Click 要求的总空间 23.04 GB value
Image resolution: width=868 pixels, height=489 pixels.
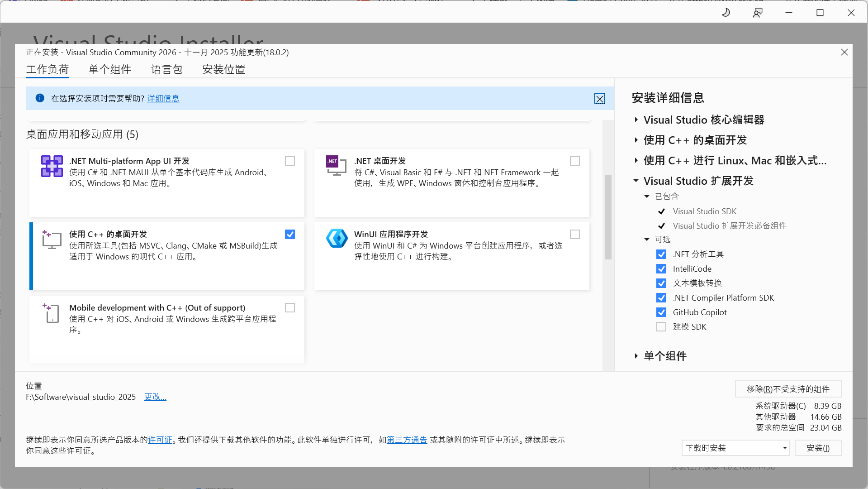click(826, 428)
